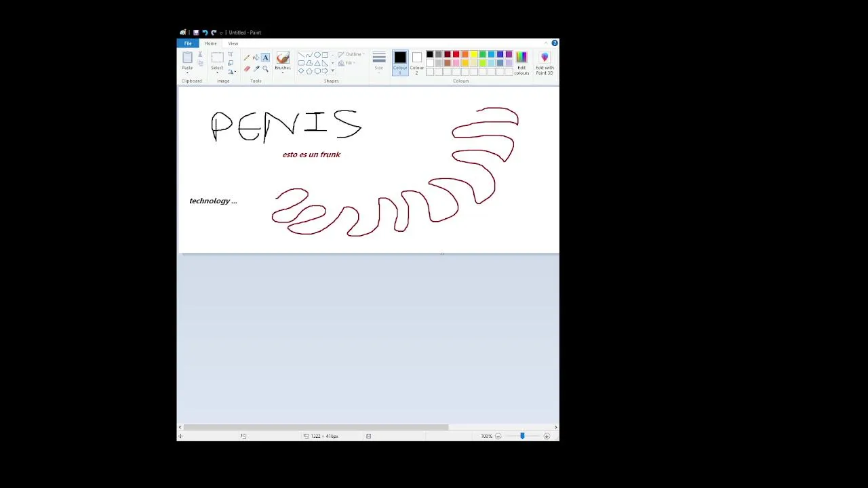Select the Text tool (A icon)
The height and width of the screenshot is (488, 868).
pyautogui.click(x=265, y=58)
